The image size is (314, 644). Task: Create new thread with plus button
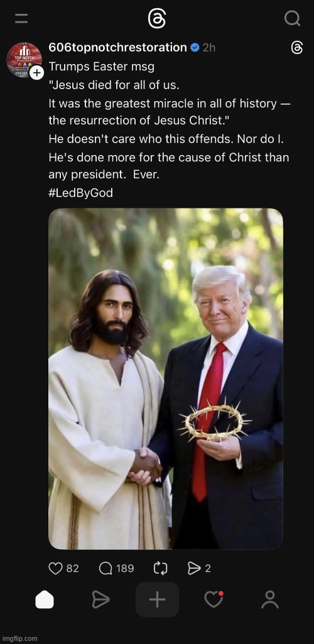coord(157,599)
